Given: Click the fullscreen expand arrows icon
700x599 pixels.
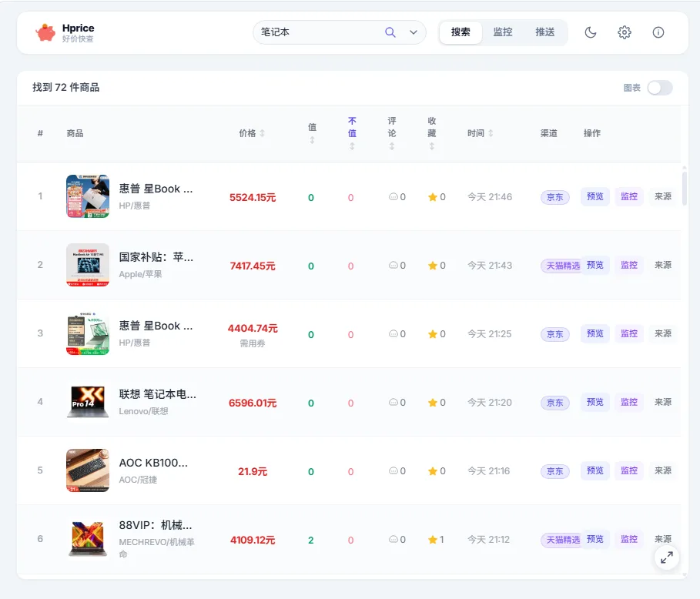Looking at the screenshot, I should (667, 557).
